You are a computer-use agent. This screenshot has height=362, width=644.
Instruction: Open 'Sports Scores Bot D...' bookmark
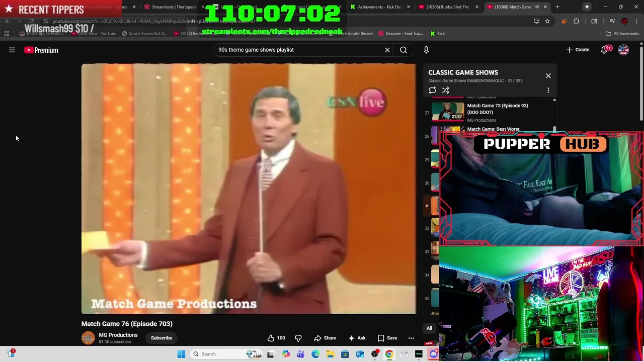(x=144, y=34)
